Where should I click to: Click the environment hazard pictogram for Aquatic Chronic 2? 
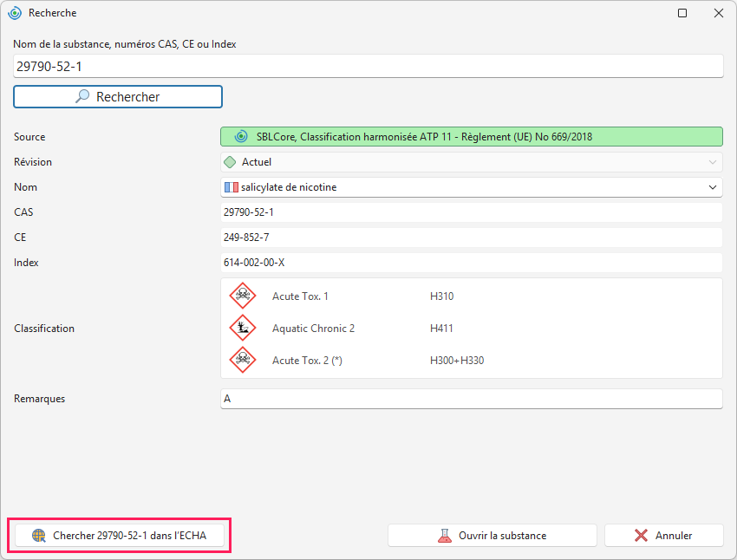pos(243,328)
